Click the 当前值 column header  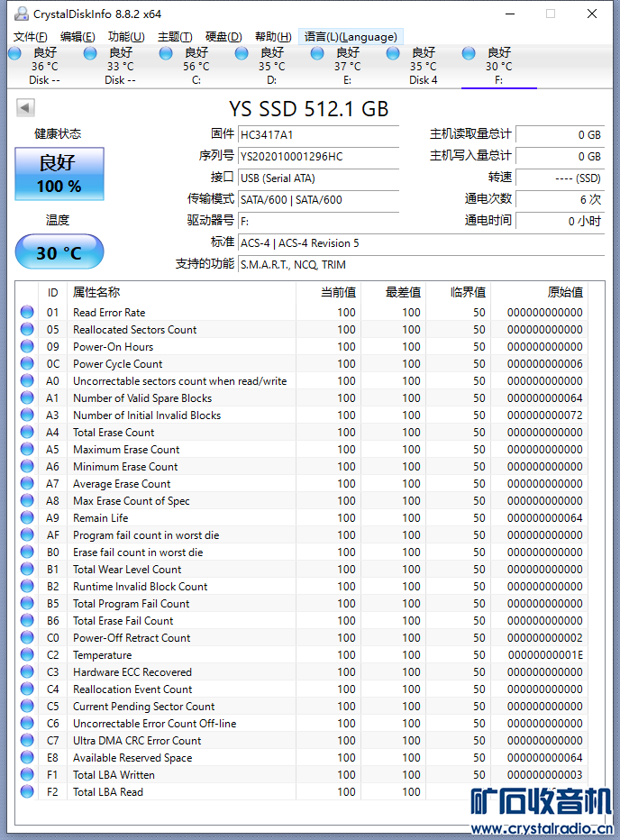coord(328,292)
